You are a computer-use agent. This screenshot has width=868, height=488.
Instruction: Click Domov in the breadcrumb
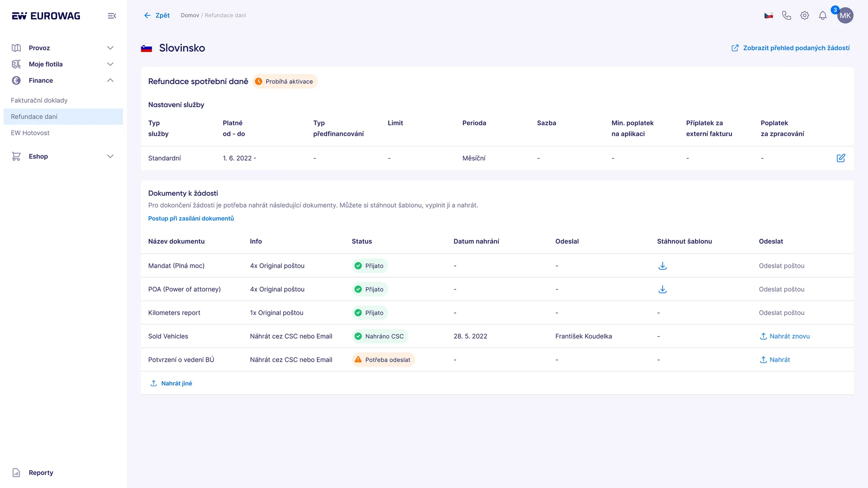190,16
